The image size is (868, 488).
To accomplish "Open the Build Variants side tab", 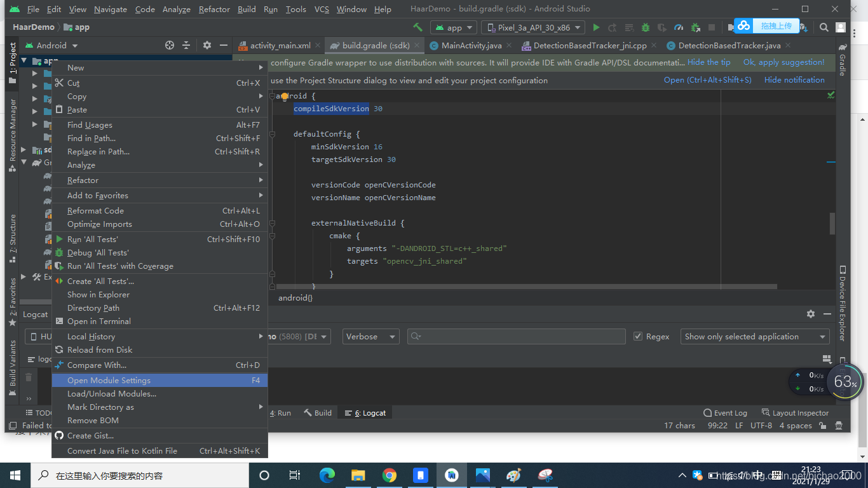I will pyautogui.click(x=12, y=368).
